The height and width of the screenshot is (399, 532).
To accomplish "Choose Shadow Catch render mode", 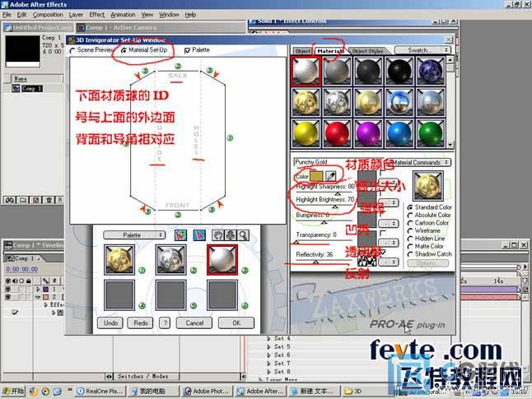I will pos(410,254).
